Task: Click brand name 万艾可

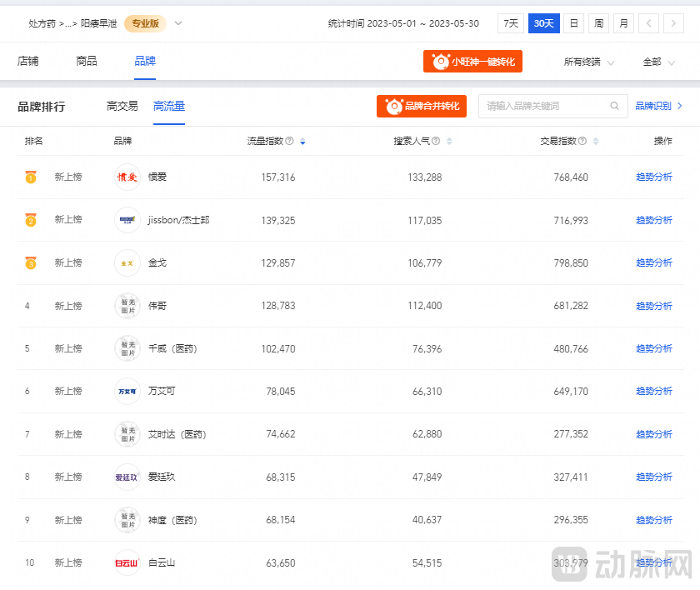Action: [162, 392]
